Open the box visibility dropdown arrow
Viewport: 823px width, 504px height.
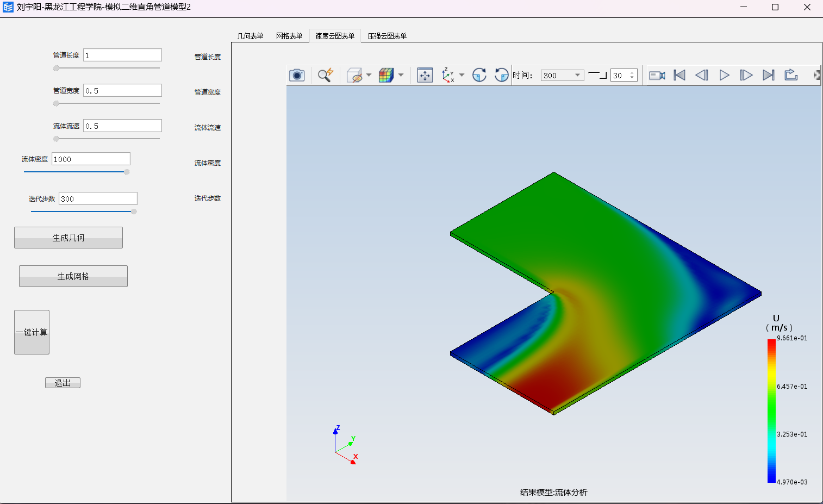[x=369, y=75]
